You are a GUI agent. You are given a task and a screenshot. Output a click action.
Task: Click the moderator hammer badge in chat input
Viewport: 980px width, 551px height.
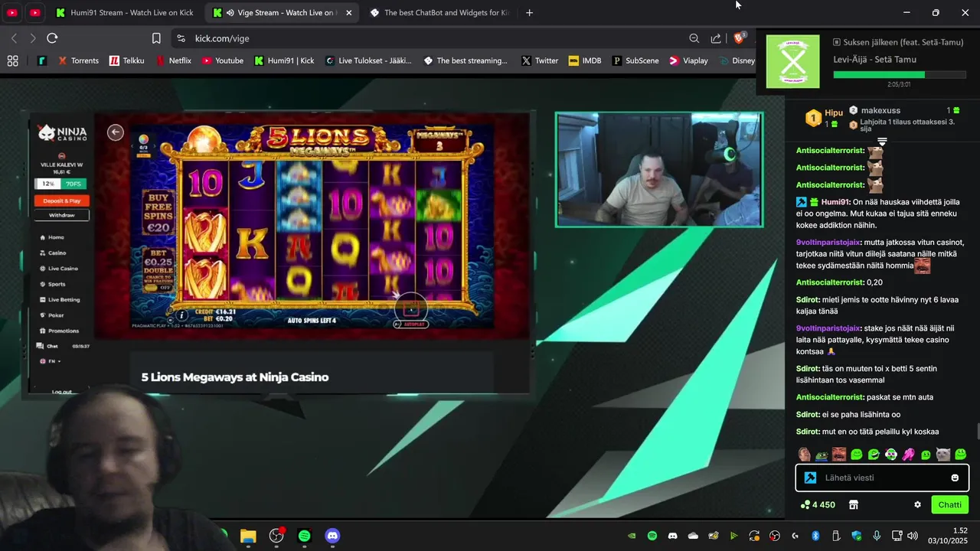pos(810,478)
